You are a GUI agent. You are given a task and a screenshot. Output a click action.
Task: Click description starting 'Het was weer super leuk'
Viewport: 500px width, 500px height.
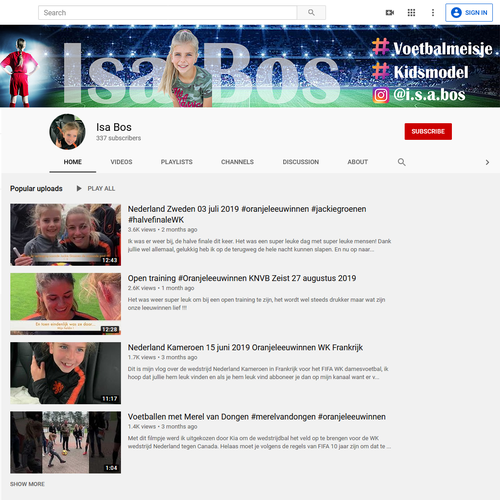tap(256, 304)
